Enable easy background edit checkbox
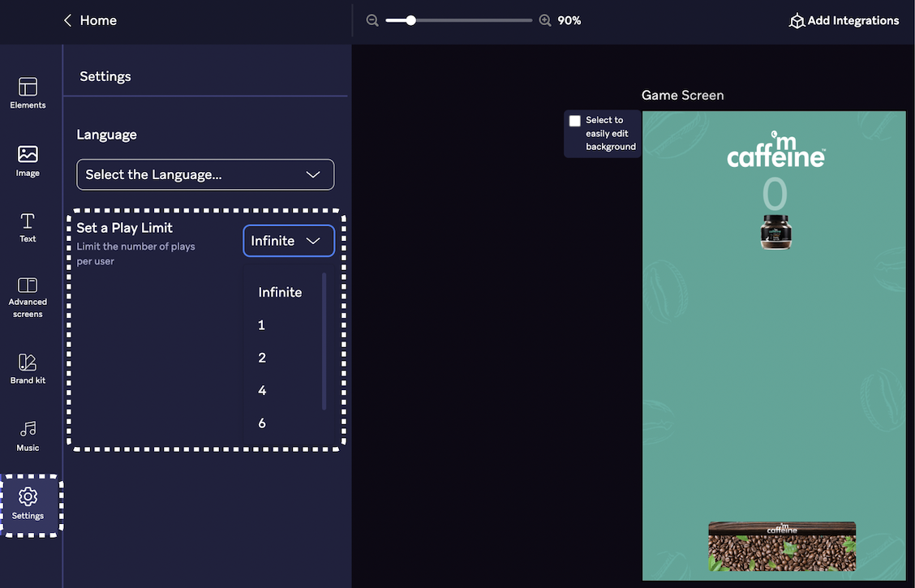 575,121
